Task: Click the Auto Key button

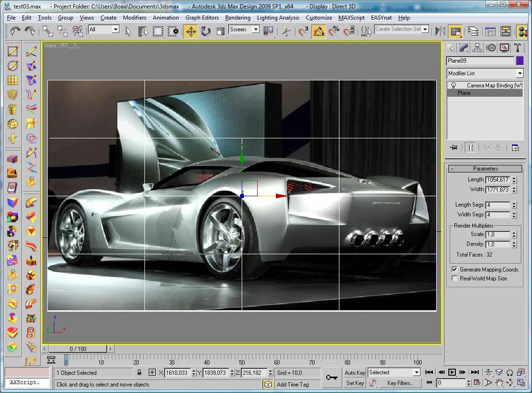Action: pyautogui.click(x=355, y=372)
